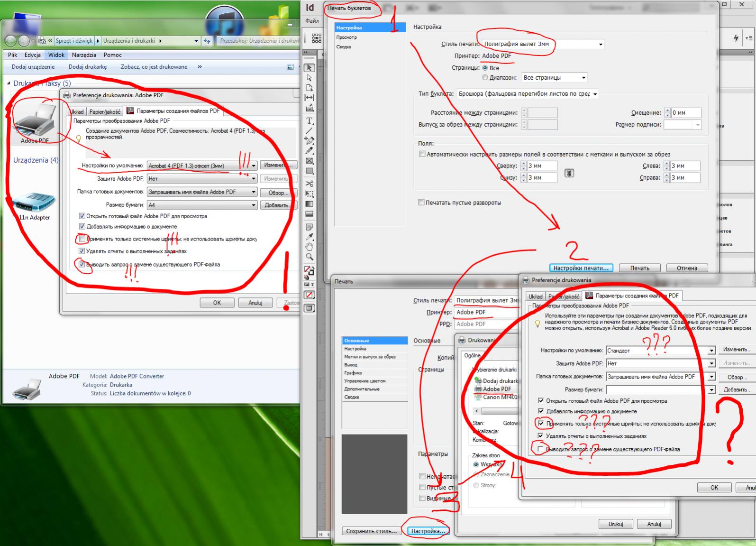Choose the Rectangle shape tool

tap(309, 171)
